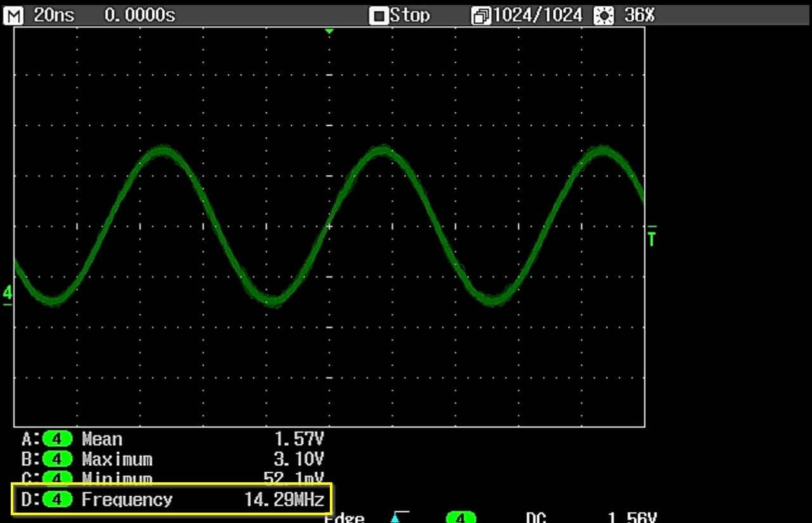This screenshot has width=812, height=523.
Task: Click the 0.0000s horizontal delay value
Action: 140,15
